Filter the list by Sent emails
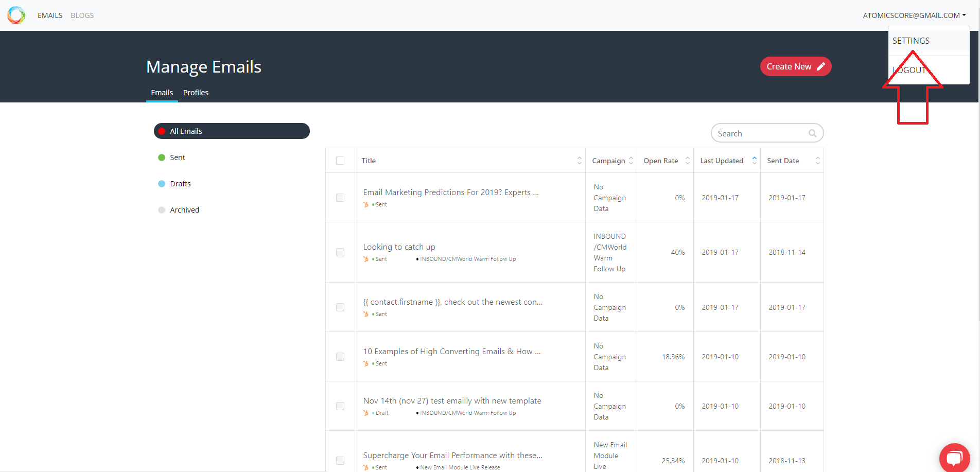The height and width of the screenshot is (472, 980). 178,158
